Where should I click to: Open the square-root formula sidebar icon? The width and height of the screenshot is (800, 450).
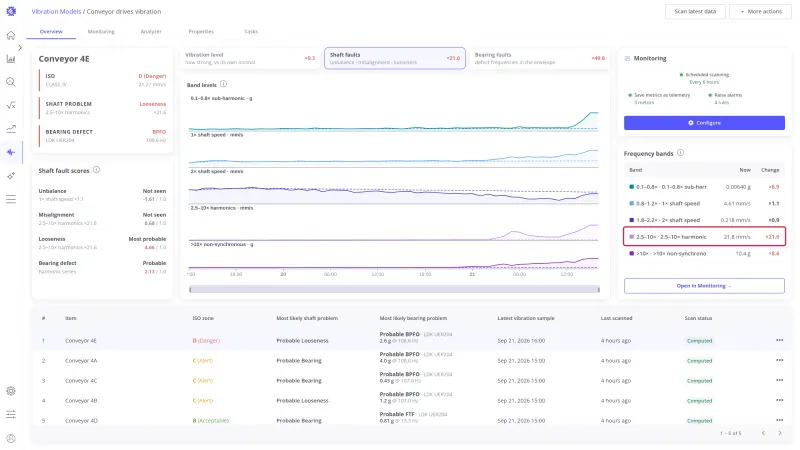[x=11, y=106]
